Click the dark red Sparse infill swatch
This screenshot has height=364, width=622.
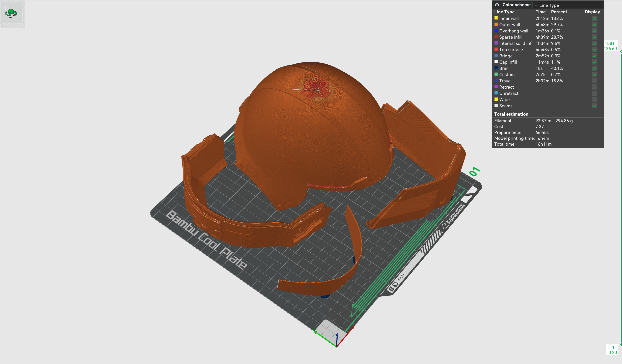pyautogui.click(x=496, y=37)
